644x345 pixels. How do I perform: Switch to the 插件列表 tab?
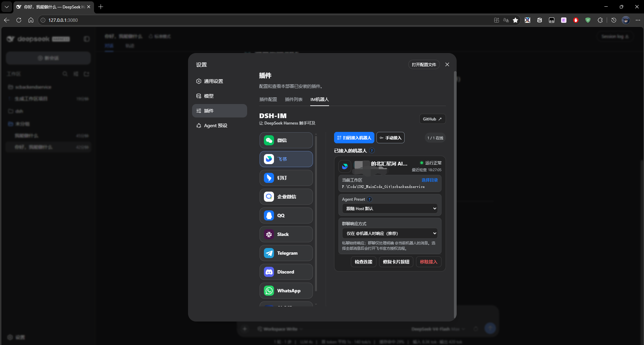[x=294, y=99]
